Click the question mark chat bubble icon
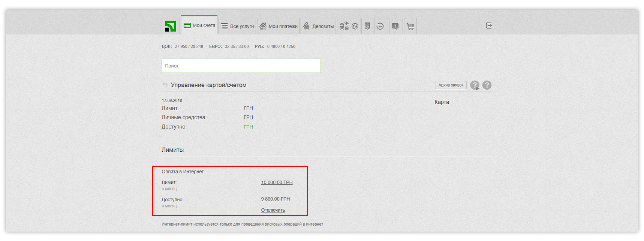 [x=395, y=26]
